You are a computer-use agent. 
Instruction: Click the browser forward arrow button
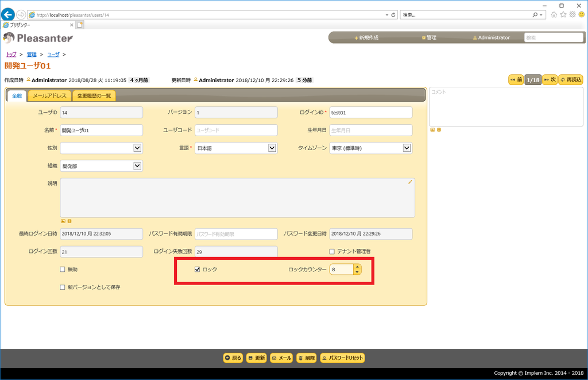click(21, 14)
